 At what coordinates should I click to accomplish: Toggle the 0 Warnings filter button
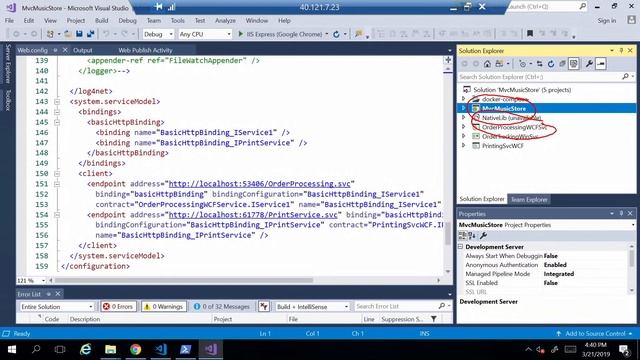164,306
